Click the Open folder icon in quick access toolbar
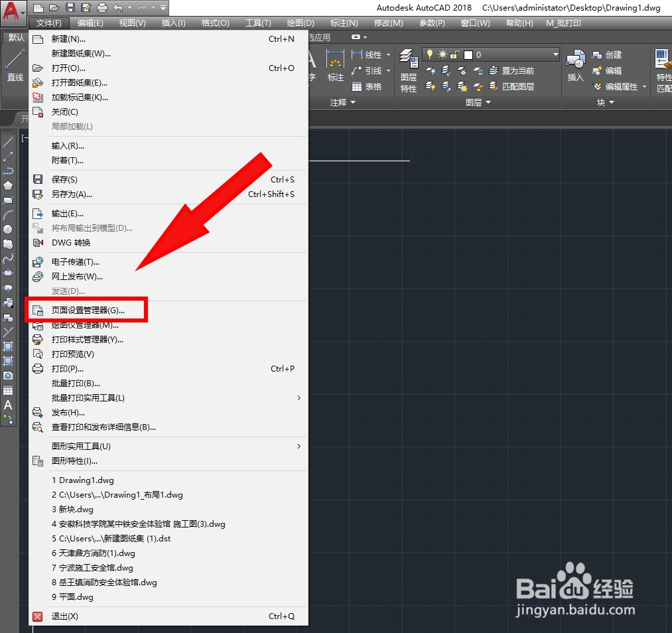The height and width of the screenshot is (633, 672). pyautogui.click(x=54, y=8)
